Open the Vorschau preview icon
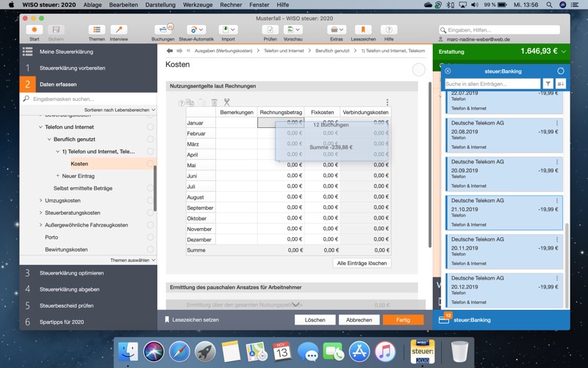 [x=293, y=29]
